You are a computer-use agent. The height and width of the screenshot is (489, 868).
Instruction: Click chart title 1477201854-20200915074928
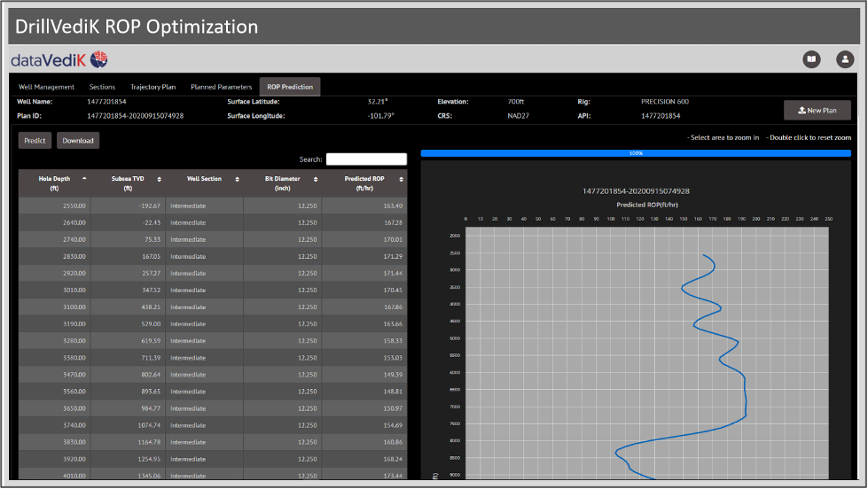(x=636, y=191)
